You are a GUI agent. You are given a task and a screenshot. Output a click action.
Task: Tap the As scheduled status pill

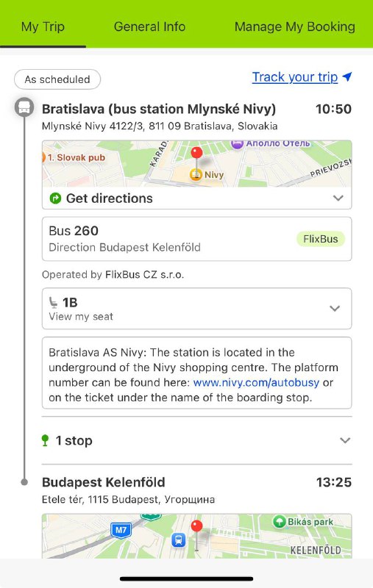(x=57, y=79)
